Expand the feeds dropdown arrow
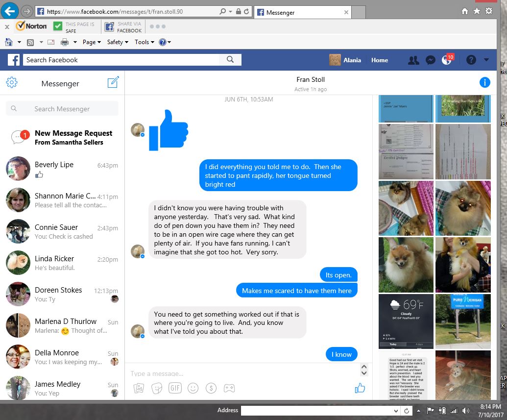The image size is (507, 420). tap(41, 42)
